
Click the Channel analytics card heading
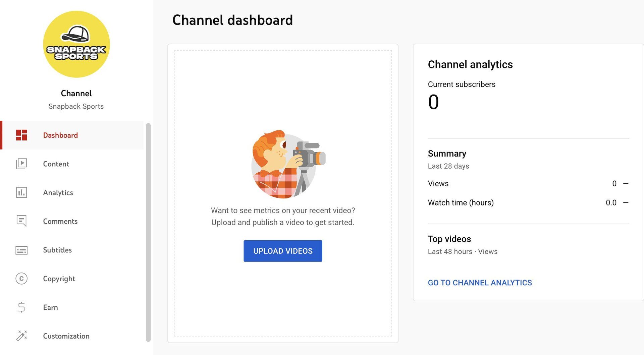click(x=470, y=64)
